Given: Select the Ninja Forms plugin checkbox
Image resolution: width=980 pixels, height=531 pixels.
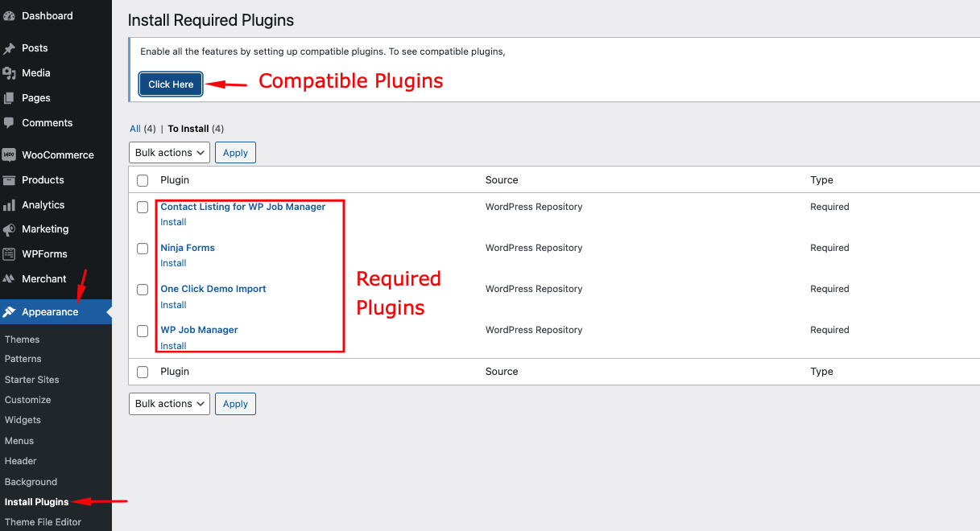Looking at the screenshot, I should click(x=143, y=248).
